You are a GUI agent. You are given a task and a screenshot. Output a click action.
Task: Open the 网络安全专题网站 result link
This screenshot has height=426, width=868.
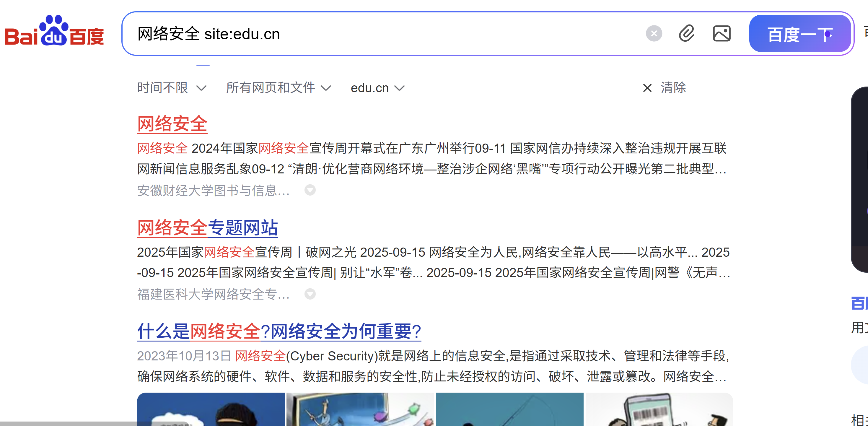click(x=207, y=227)
